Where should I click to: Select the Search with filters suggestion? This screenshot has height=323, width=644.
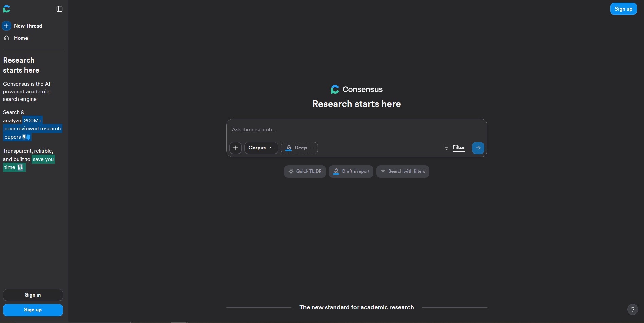(403, 172)
